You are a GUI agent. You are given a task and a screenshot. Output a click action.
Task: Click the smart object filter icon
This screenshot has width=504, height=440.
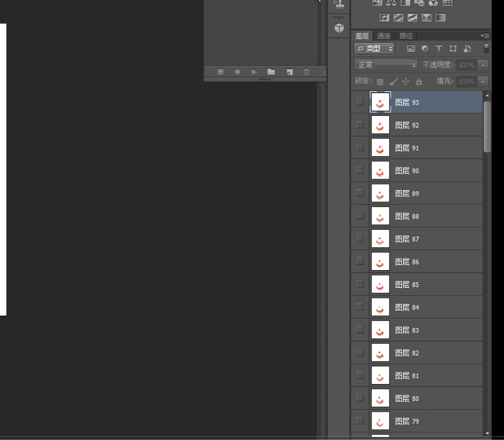click(x=467, y=48)
